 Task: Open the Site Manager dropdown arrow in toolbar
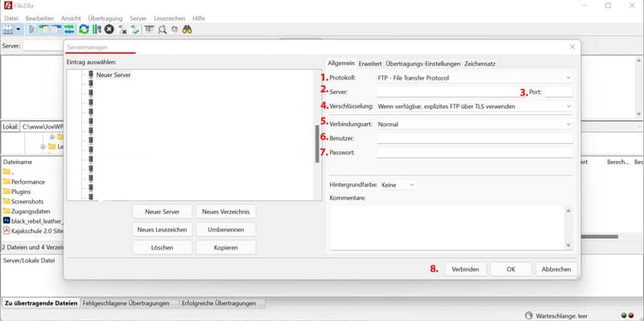(x=18, y=30)
